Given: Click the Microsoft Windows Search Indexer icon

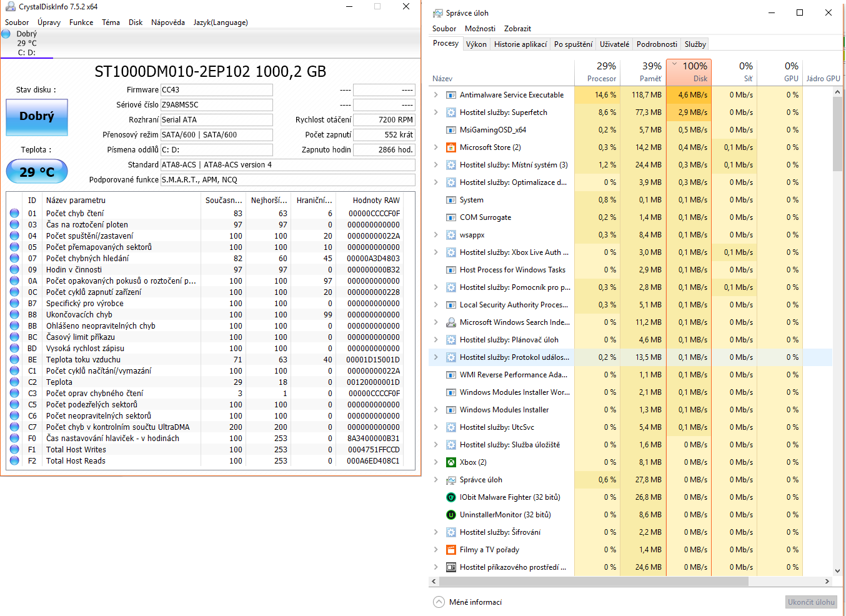Looking at the screenshot, I should coord(450,322).
